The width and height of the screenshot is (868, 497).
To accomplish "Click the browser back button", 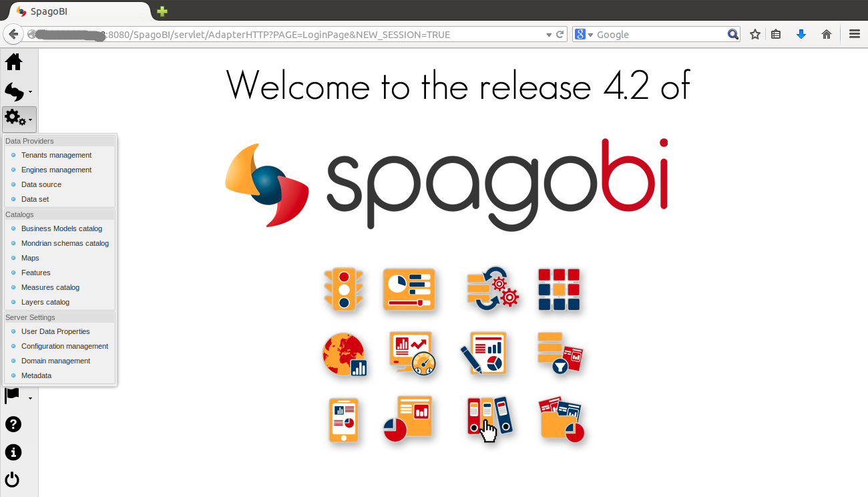I will point(14,34).
